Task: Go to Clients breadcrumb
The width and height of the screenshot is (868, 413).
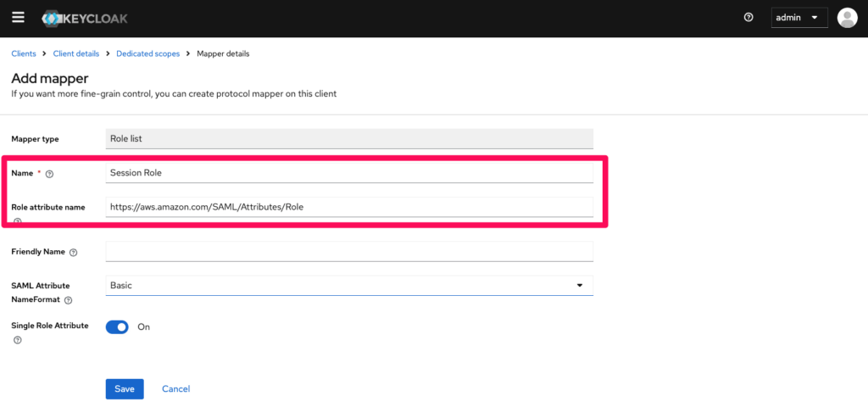Action: 24,53
